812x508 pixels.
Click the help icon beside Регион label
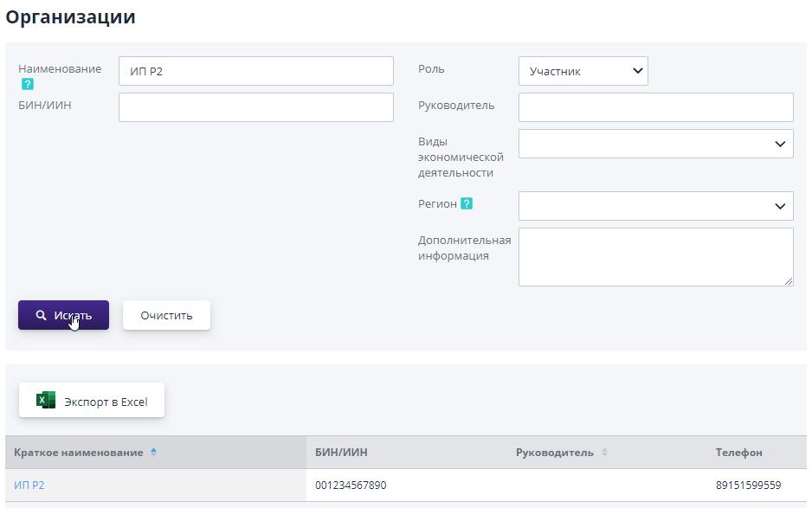tap(467, 203)
